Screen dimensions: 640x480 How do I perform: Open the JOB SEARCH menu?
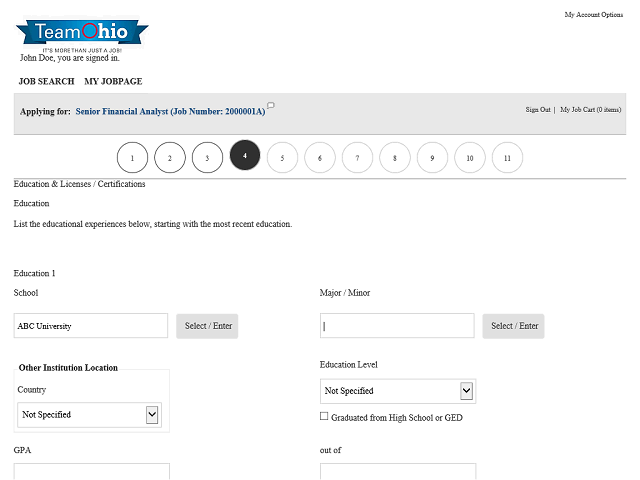click(x=47, y=81)
